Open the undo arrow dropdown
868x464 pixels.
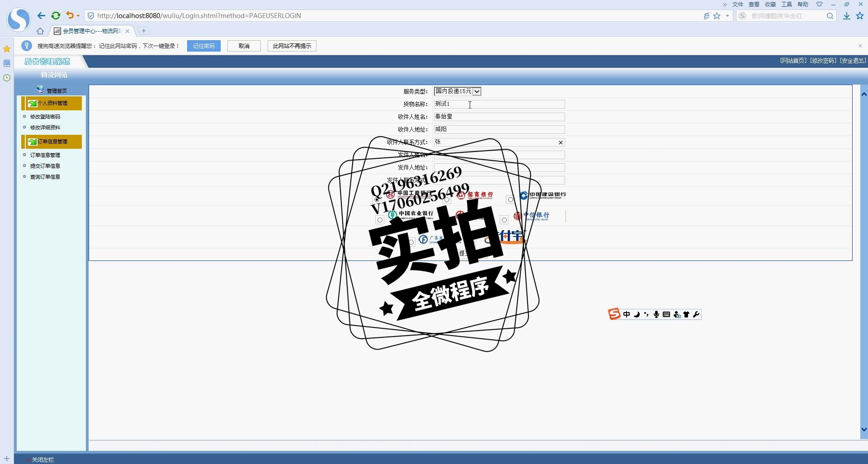(x=78, y=16)
